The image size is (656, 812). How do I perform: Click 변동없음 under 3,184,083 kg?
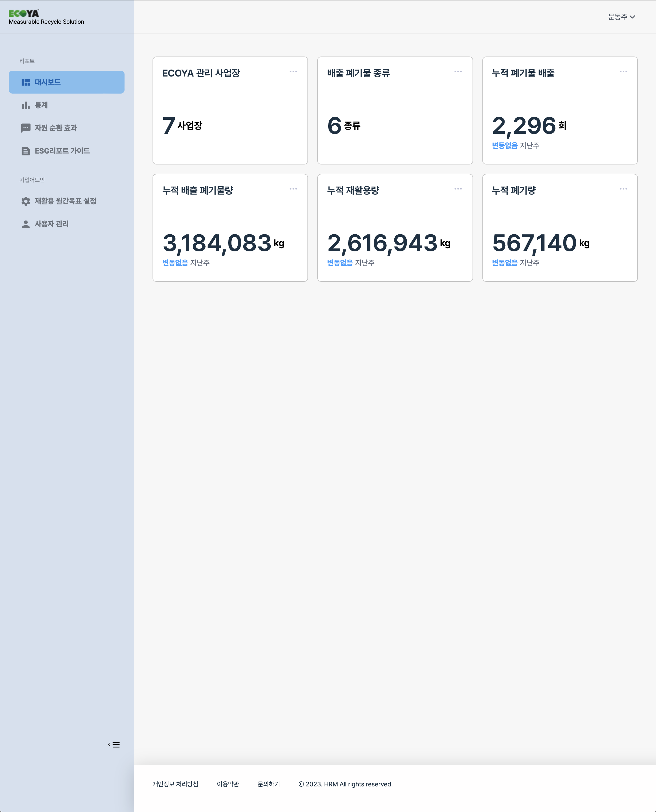point(175,263)
